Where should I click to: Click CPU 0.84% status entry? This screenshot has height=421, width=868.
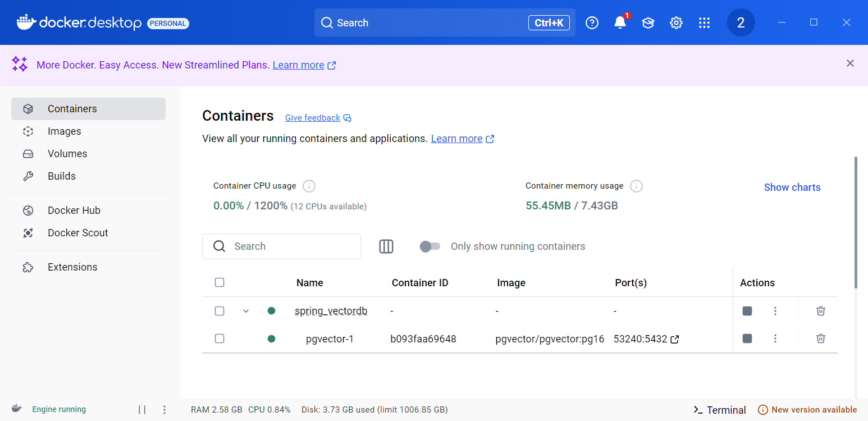(269, 410)
